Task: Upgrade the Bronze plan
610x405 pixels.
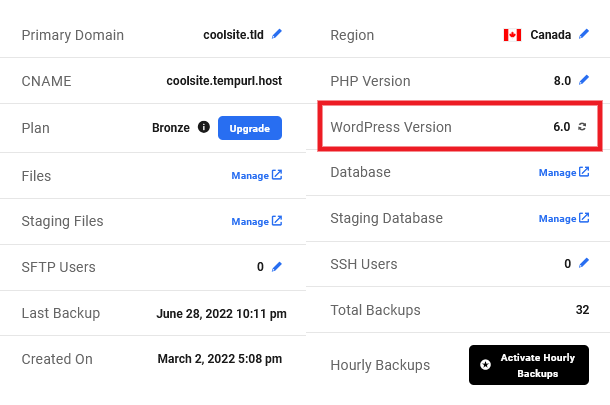Action: (x=250, y=128)
